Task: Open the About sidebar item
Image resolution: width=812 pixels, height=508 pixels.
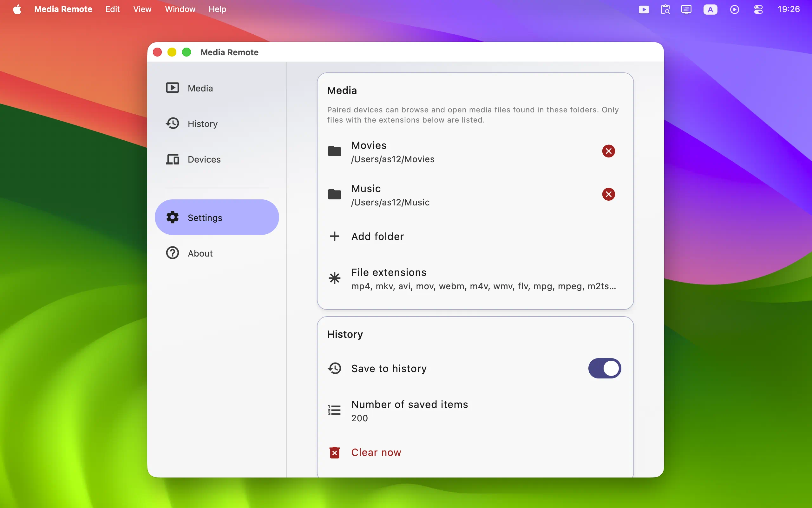Action: coord(217,253)
